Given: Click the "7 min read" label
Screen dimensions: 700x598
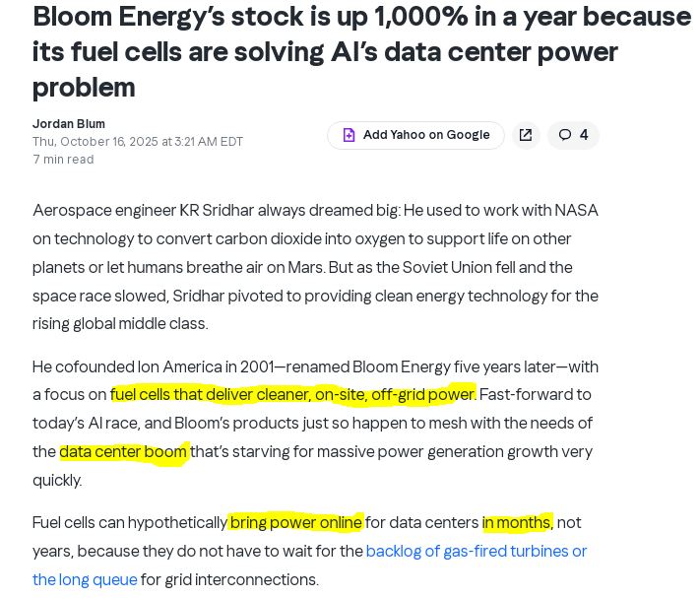Looking at the screenshot, I should [x=63, y=160].
